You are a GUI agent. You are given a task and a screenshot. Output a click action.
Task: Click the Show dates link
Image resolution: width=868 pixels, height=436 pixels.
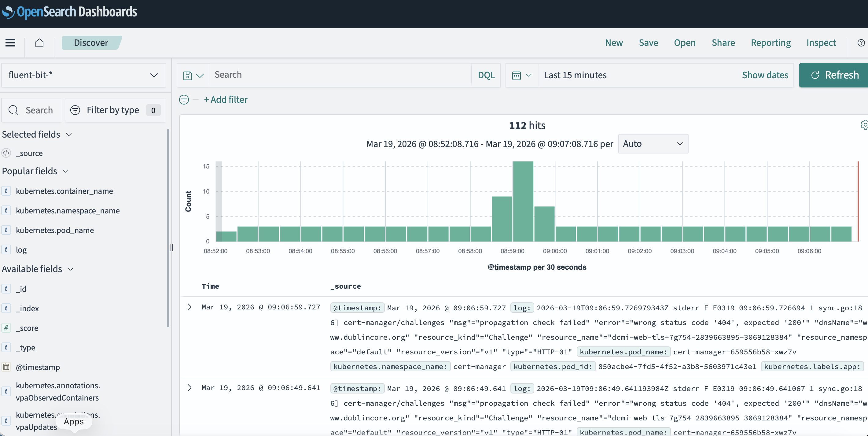pos(765,75)
